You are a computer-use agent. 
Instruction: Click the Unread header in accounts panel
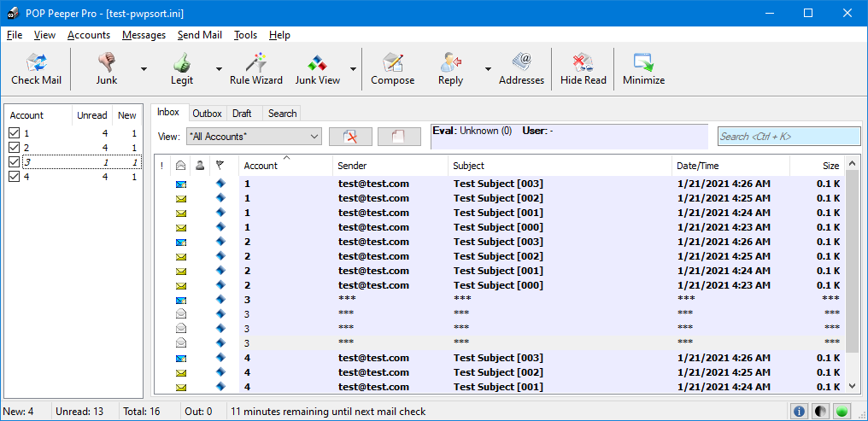(x=92, y=115)
